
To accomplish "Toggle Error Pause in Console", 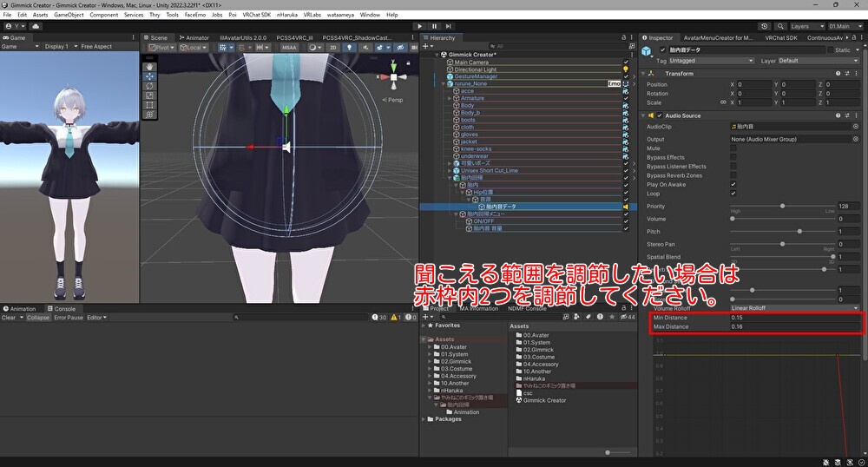I will point(69,318).
